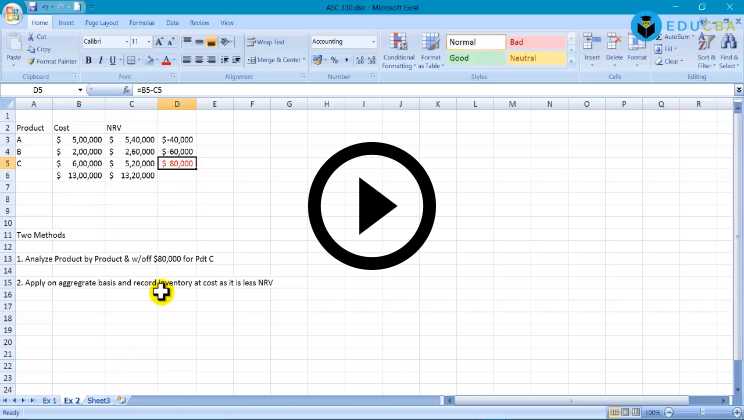The image size is (744, 420).
Task: Click the Paste icon
Action: [13, 44]
